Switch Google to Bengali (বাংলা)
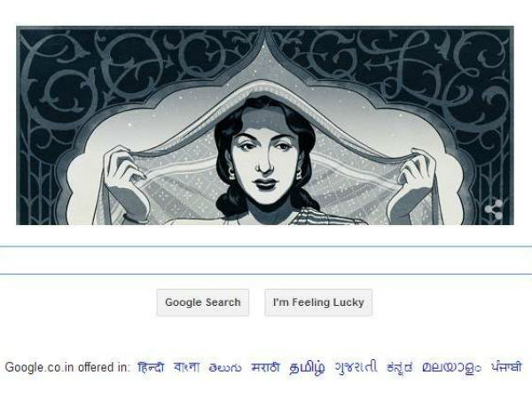532x399 pixels. click(x=186, y=367)
